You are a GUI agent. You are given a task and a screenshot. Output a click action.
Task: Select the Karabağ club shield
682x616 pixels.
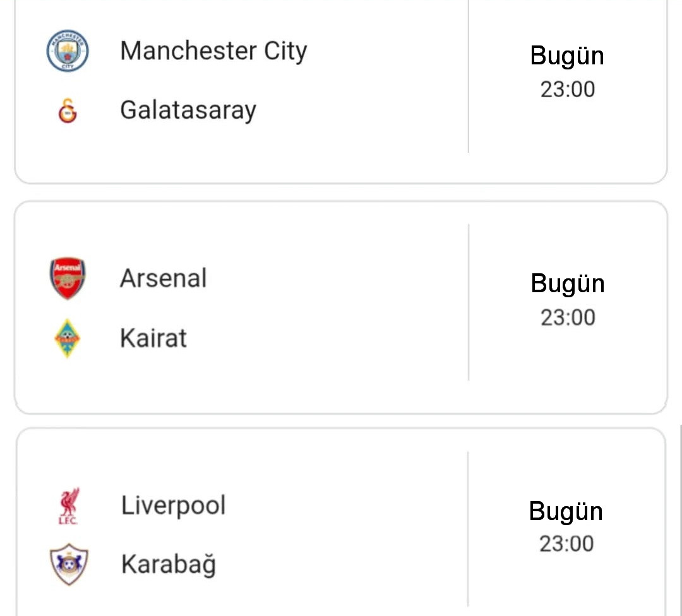pos(69,564)
